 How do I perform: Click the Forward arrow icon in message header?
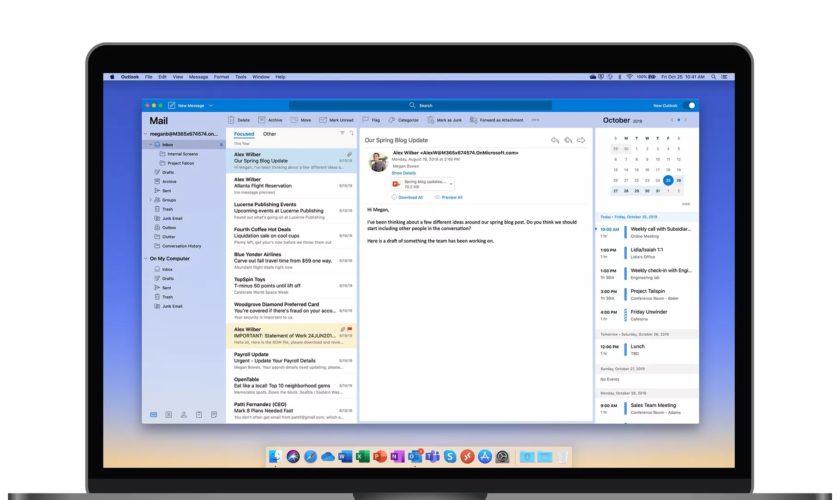(581, 140)
